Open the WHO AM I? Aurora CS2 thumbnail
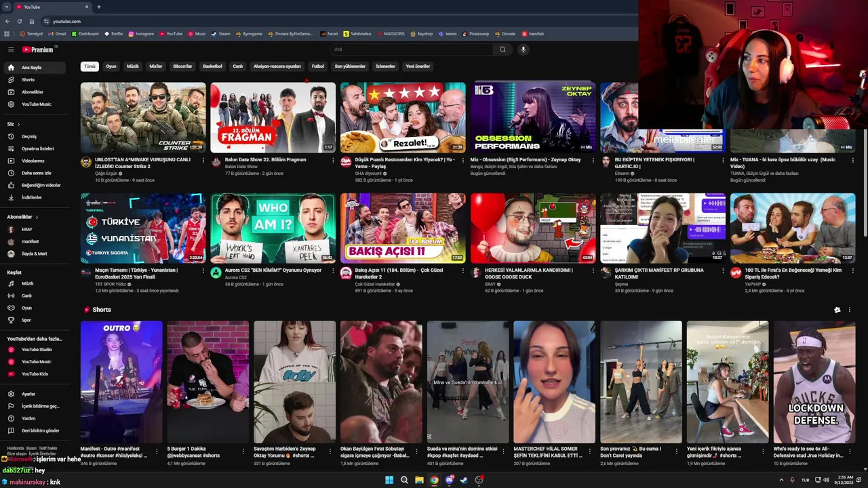The width and height of the screenshot is (868, 488). tap(273, 228)
